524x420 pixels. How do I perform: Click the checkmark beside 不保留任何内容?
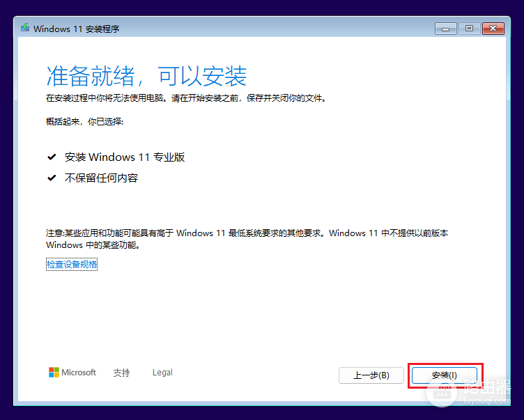point(52,178)
